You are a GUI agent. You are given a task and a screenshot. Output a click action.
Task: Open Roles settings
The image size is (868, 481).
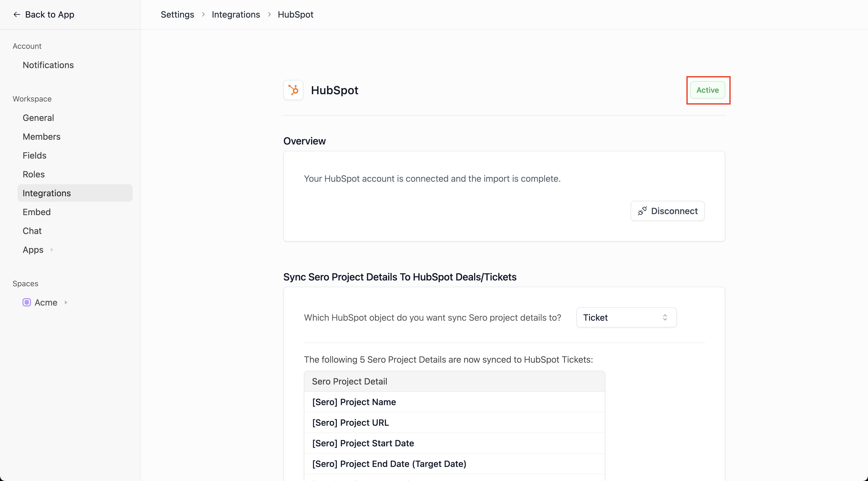coord(34,174)
